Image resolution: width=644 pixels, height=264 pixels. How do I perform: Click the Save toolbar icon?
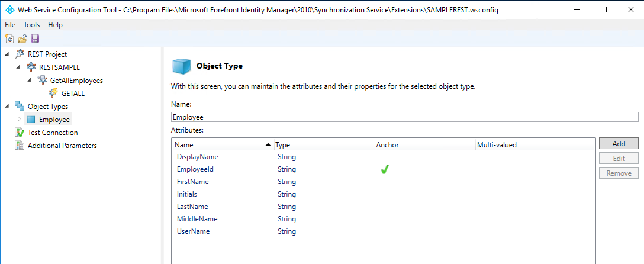click(x=35, y=39)
